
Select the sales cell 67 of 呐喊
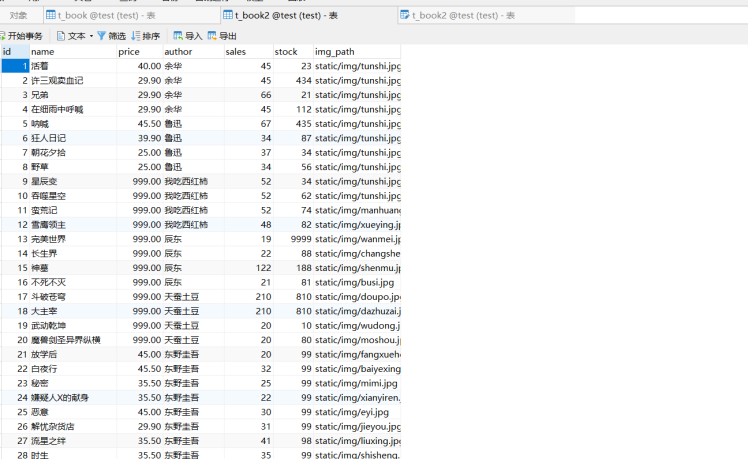click(249, 124)
